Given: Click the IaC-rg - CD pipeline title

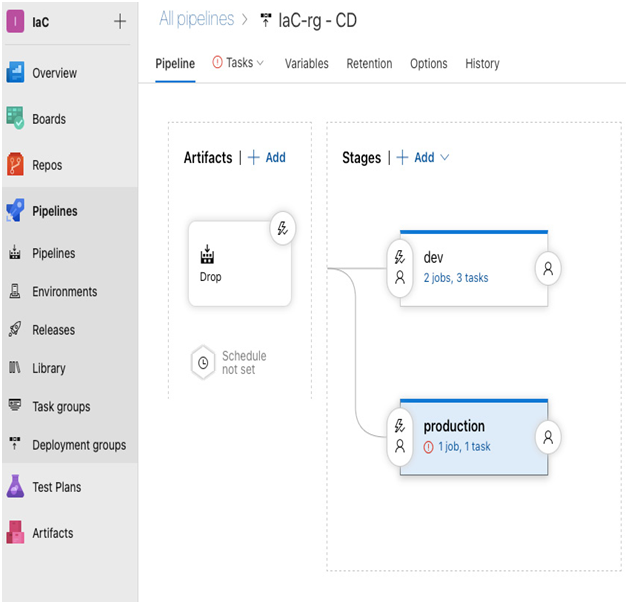Looking at the screenshot, I should [x=317, y=20].
